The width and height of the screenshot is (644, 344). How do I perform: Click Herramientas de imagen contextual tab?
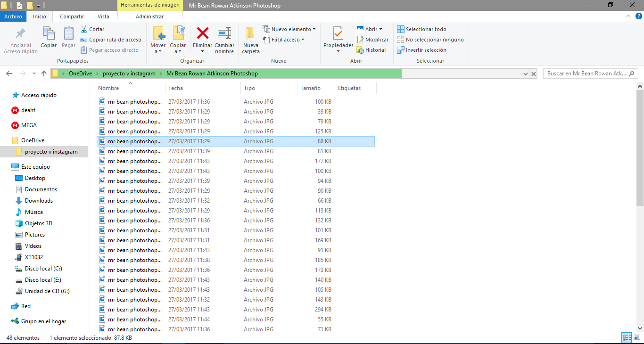(150, 6)
